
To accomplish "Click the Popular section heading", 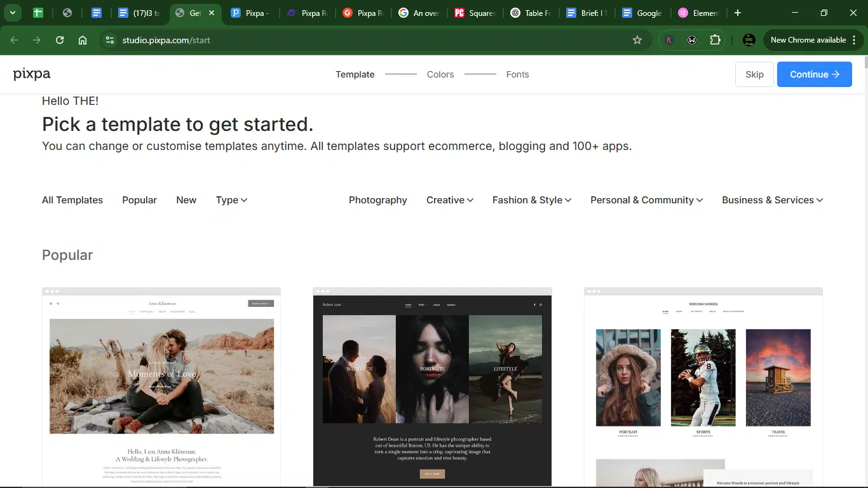I will (x=67, y=255).
